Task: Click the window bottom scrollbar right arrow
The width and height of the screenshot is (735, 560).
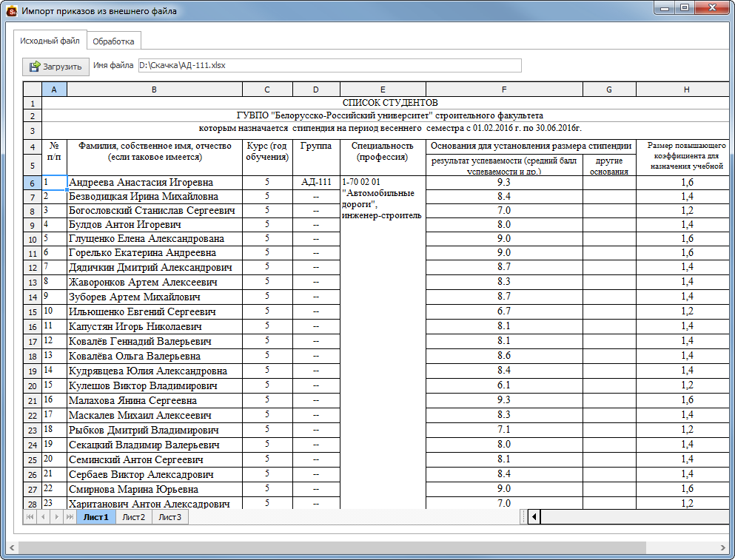Action: (x=723, y=547)
